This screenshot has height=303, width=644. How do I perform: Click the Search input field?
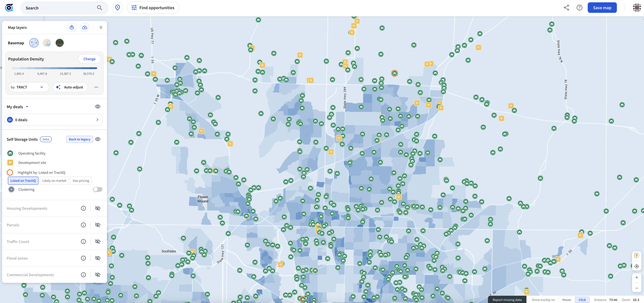(x=64, y=8)
